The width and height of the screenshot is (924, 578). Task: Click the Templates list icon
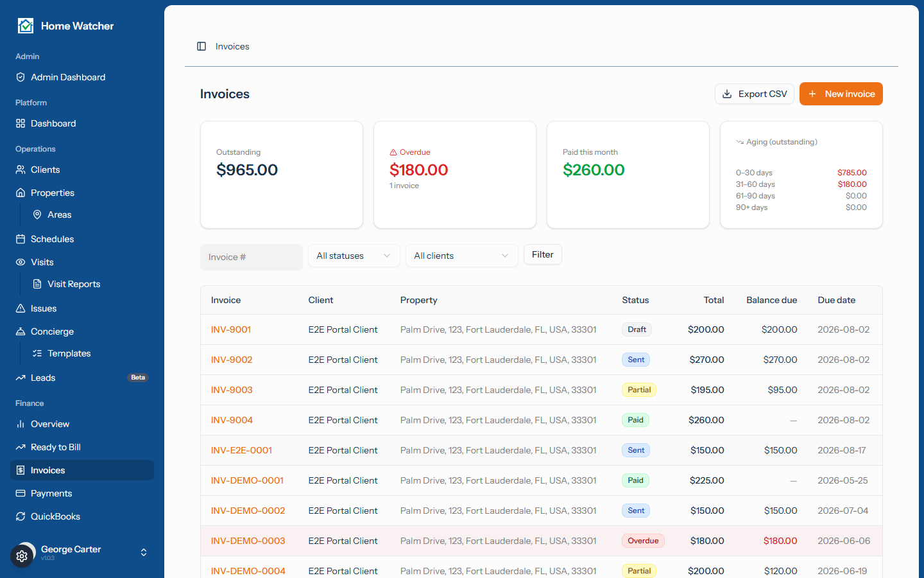(37, 353)
